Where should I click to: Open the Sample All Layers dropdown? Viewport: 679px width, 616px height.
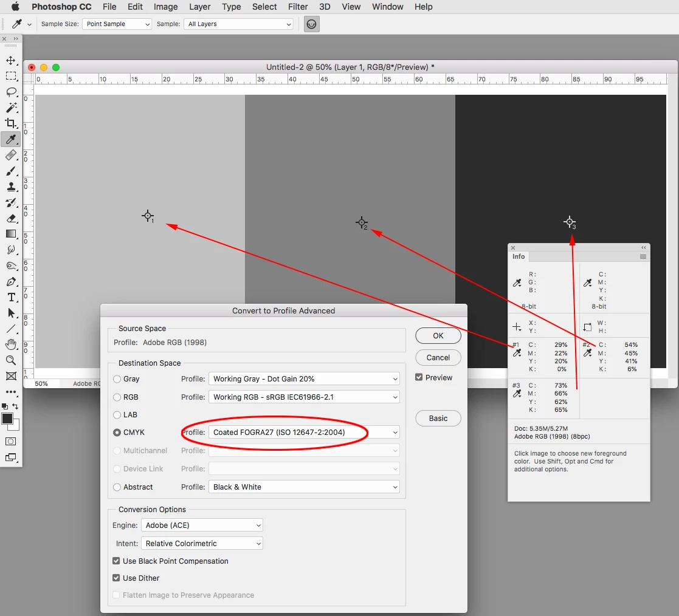[239, 24]
